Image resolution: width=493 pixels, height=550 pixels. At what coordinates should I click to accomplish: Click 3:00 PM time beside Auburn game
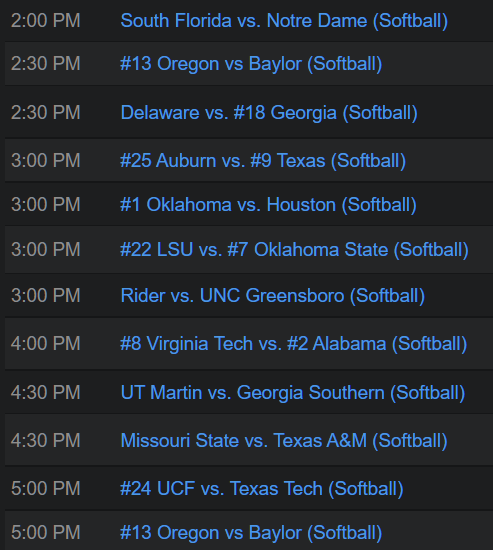46,161
